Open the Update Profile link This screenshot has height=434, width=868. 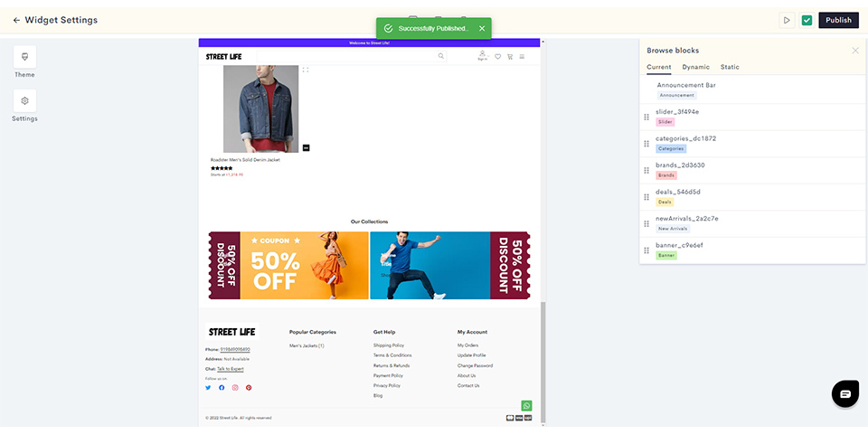(472, 355)
